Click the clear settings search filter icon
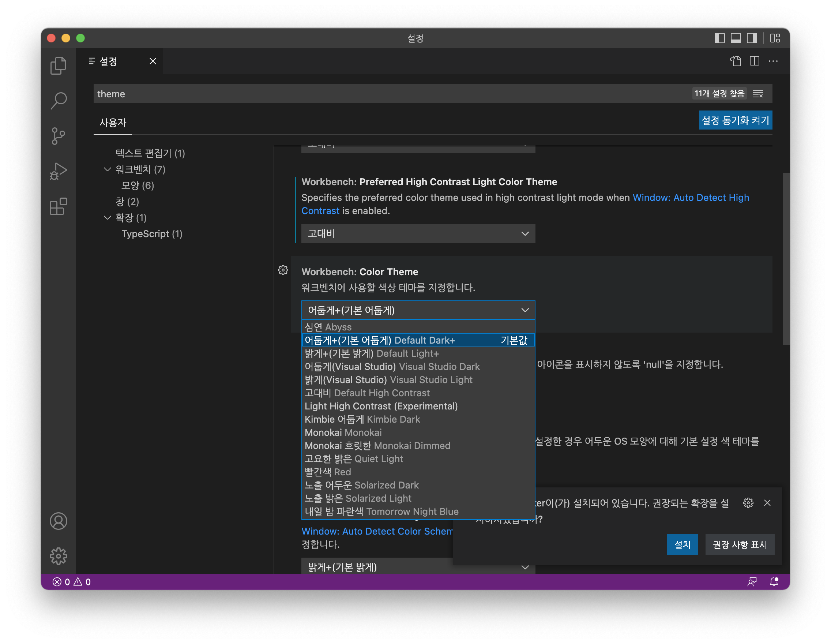Image resolution: width=831 pixels, height=644 pixels. 757,94
